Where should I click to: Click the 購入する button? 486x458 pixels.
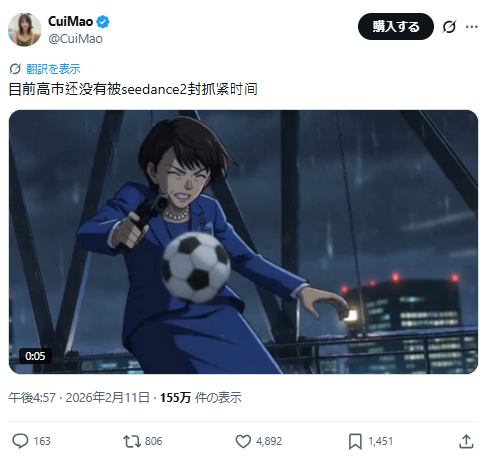point(396,26)
